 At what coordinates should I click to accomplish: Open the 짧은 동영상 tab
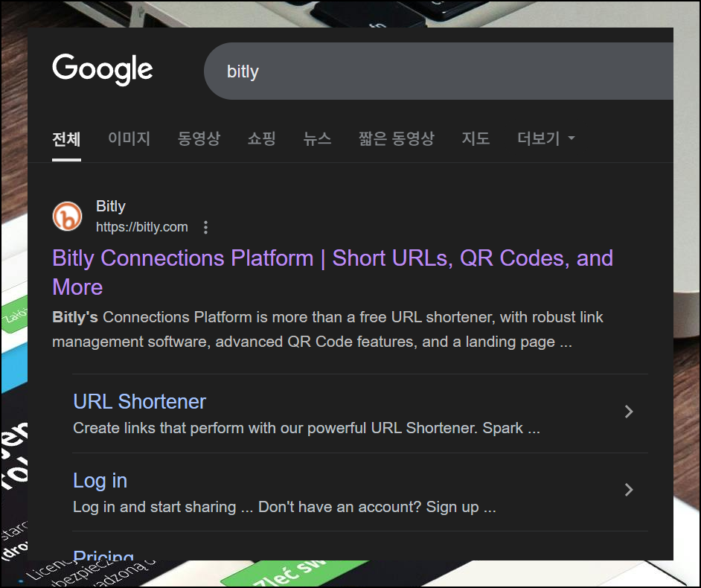point(396,138)
